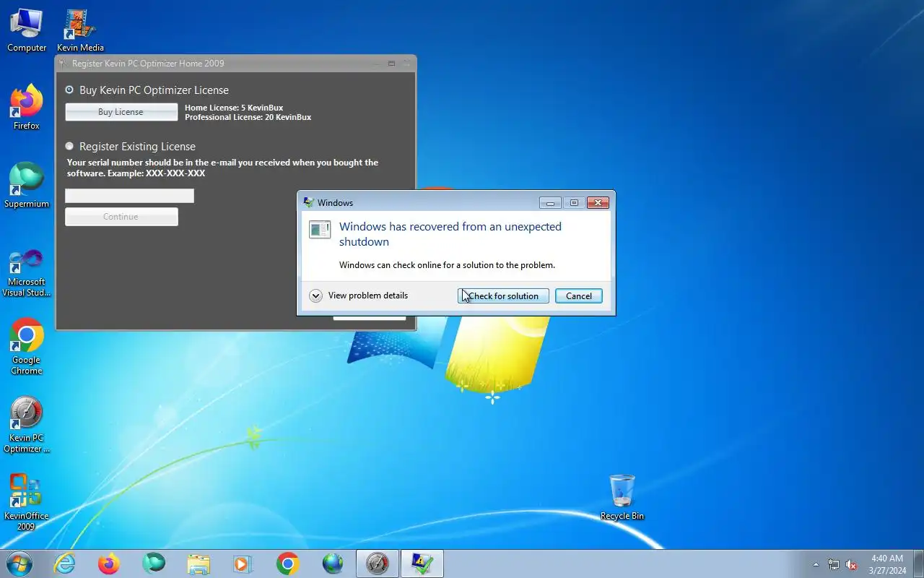
Task: Select the Microsoft Visual Studio desktop shortcut
Action: pyautogui.click(x=27, y=272)
